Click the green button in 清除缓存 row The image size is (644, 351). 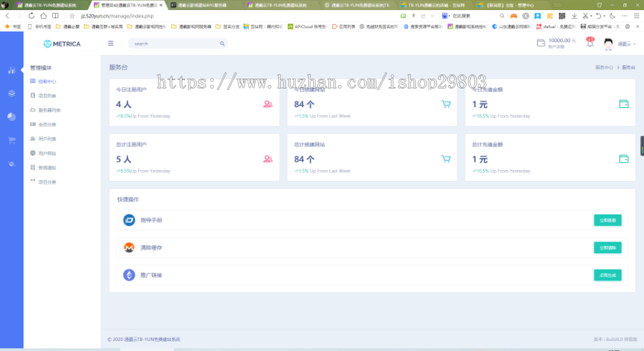[x=608, y=247]
